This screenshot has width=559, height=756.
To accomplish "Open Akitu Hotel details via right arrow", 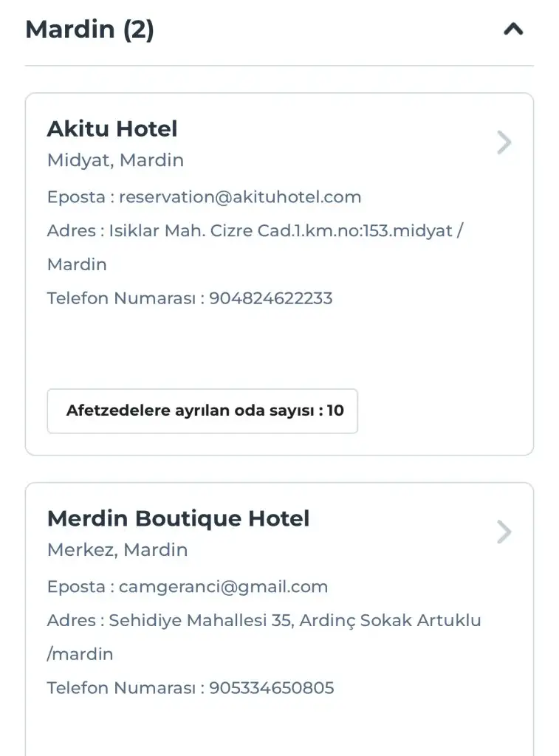I will pyautogui.click(x=504, y=142).
